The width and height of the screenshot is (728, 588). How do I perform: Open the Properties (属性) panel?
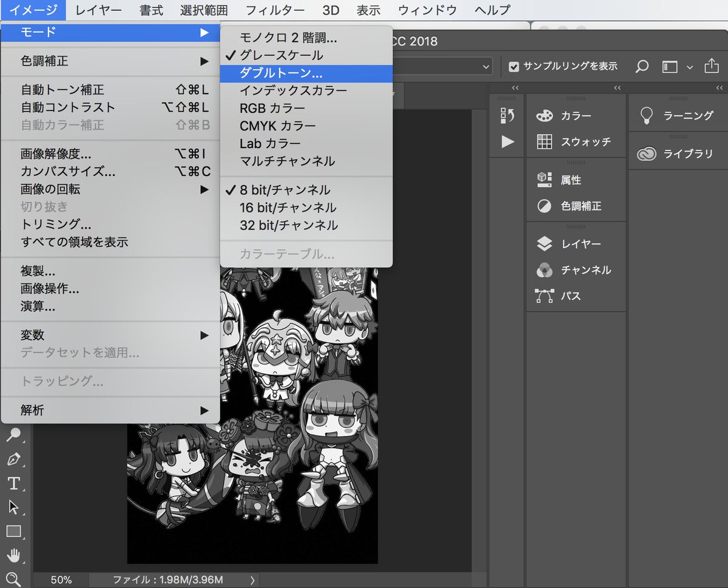pos(575,180)
